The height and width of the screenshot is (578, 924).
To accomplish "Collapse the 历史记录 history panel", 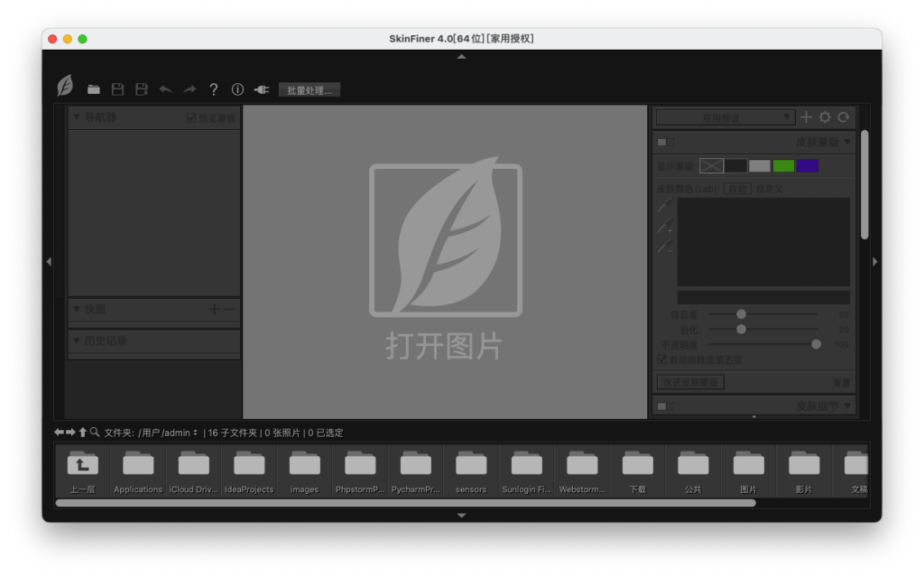I will click(77, 340).
